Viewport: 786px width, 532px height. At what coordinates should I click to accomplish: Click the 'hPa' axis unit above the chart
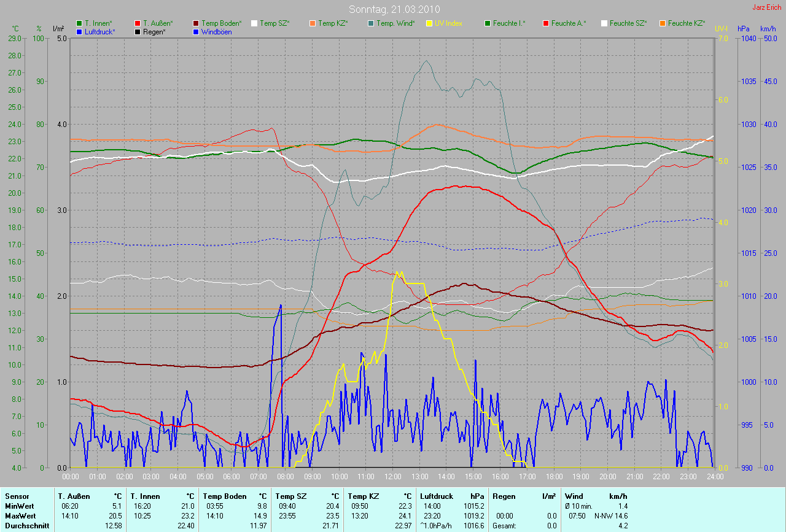pos(744,28)
